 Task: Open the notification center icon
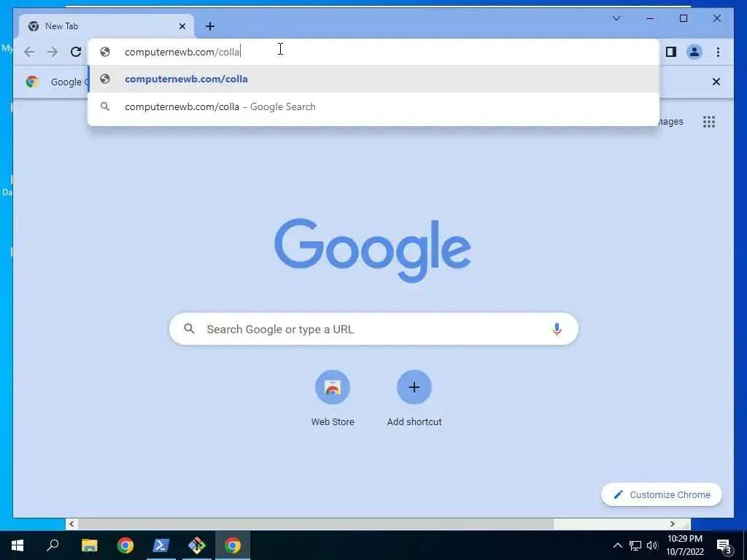click(724, 546)
